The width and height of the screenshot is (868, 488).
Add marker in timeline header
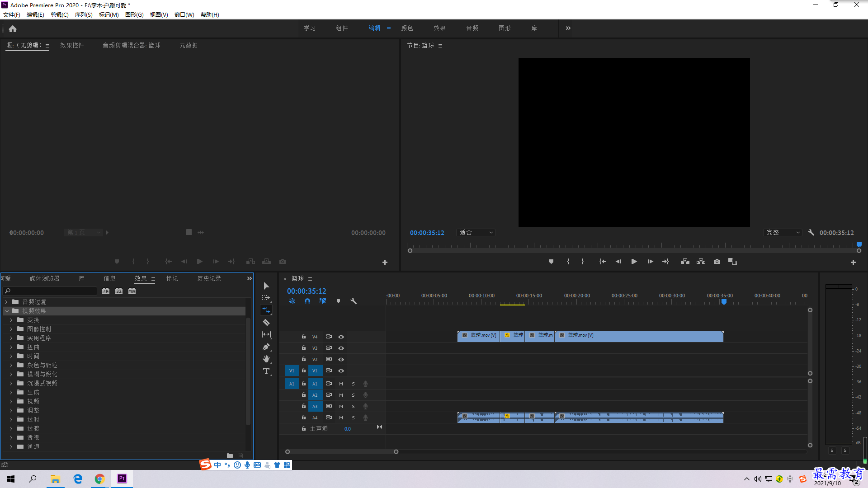[338, 301]
